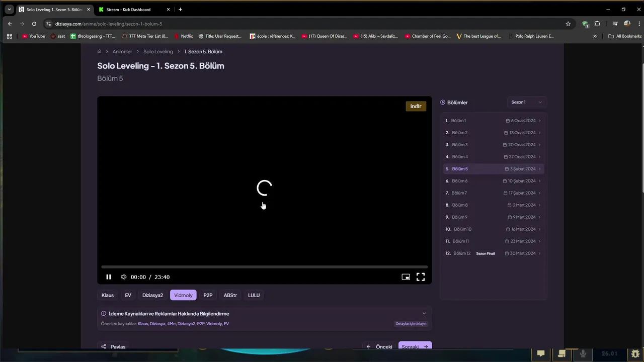Viewport: 644px width, 362px height.
Task: Open Bölüm 8 in episode list
Action: [x=493, y=205]
